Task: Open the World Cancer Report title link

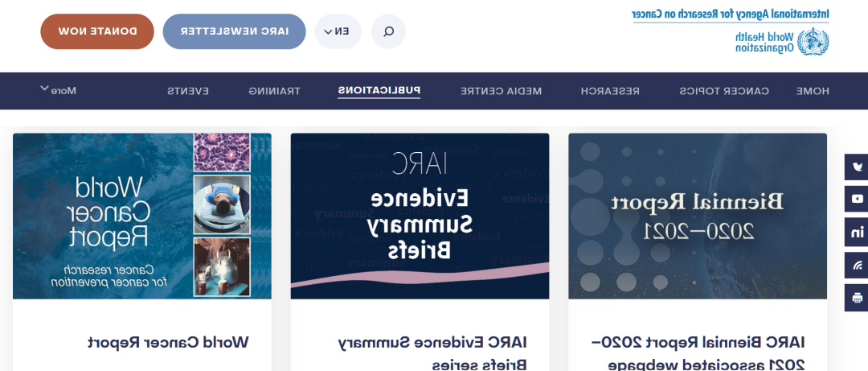Action: [168, 342]
